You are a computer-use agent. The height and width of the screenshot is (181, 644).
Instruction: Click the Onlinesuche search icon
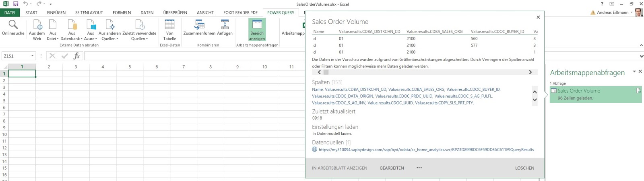tap(13, 25)
